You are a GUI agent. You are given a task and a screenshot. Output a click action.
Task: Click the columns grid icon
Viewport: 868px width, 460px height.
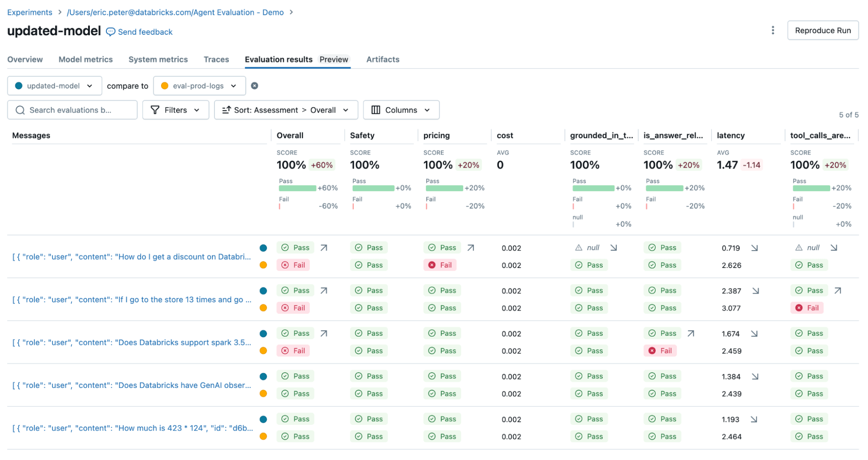click(x=376, y=110)
